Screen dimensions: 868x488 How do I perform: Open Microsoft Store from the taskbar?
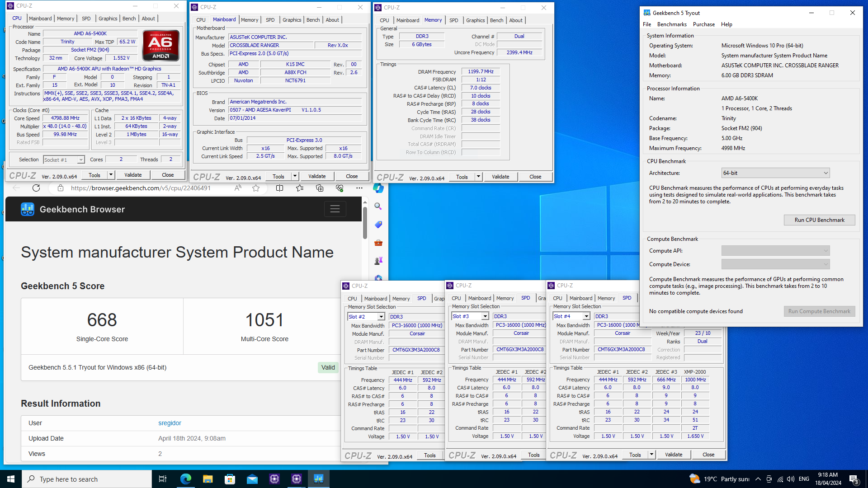coord(230,479)
